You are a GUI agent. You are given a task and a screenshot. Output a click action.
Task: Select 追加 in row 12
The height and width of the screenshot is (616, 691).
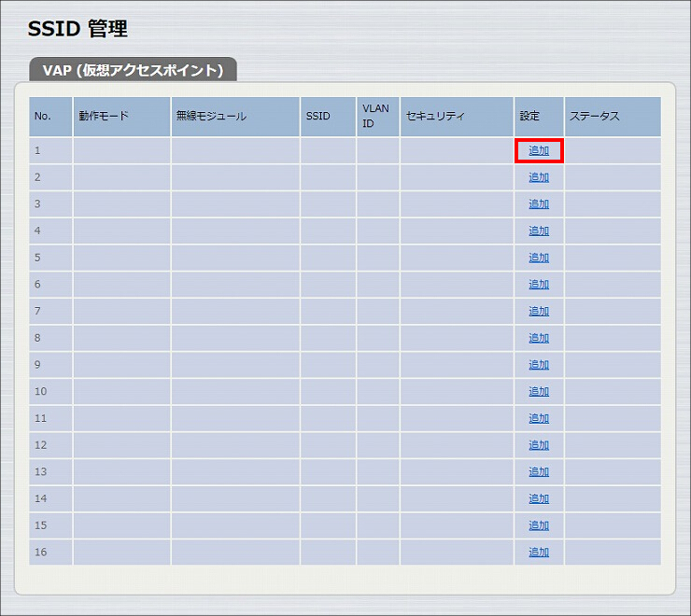539,445
